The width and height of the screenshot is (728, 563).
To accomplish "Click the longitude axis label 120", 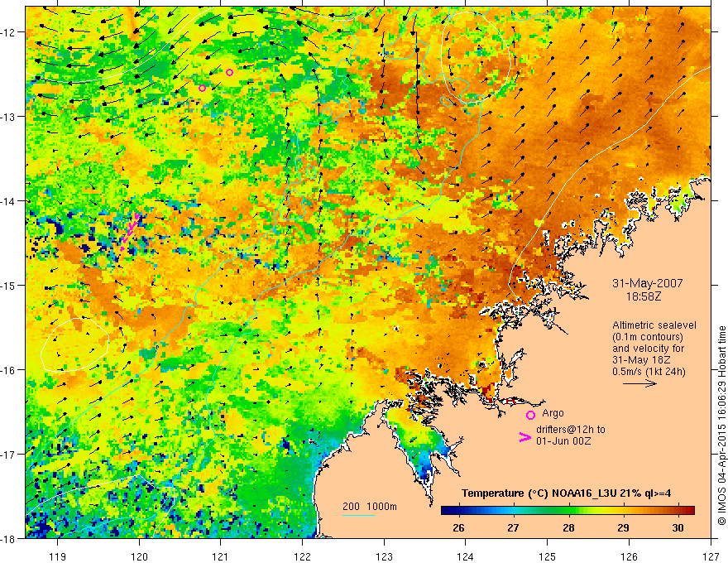I will coord(139,557).
